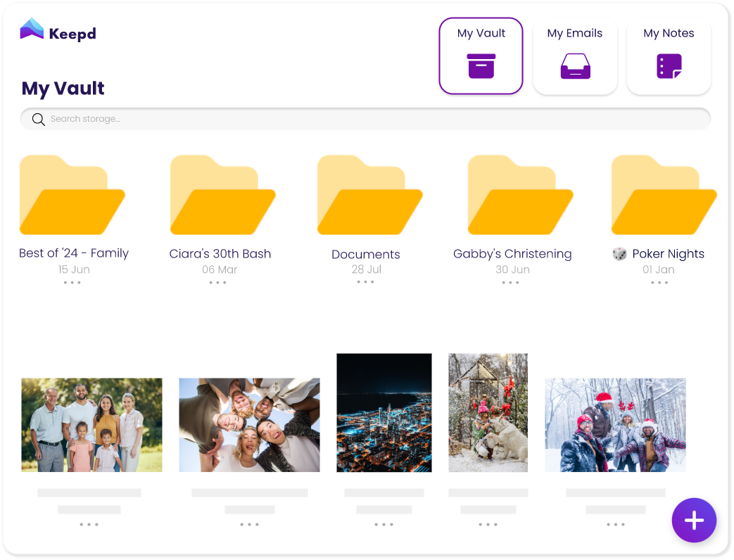Open the snowy Santa hats group photo
The height and width of the screenshot is (560, 734).
(615, 425)
